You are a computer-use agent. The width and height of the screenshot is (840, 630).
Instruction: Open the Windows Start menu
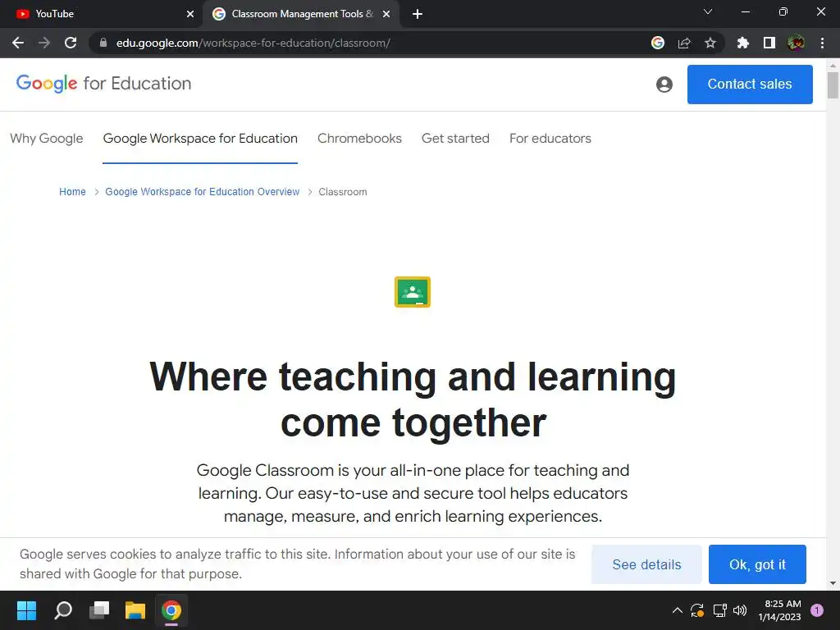point(27,610)
